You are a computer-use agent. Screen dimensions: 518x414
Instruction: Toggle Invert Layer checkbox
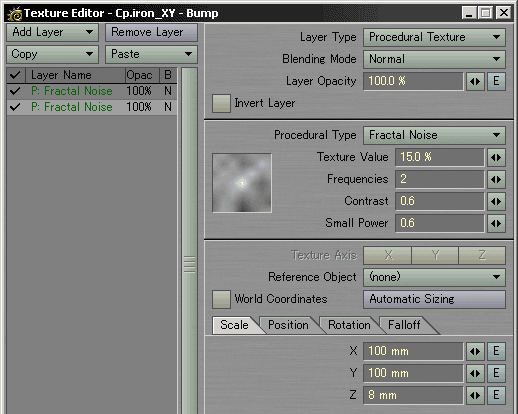[221, 103]
